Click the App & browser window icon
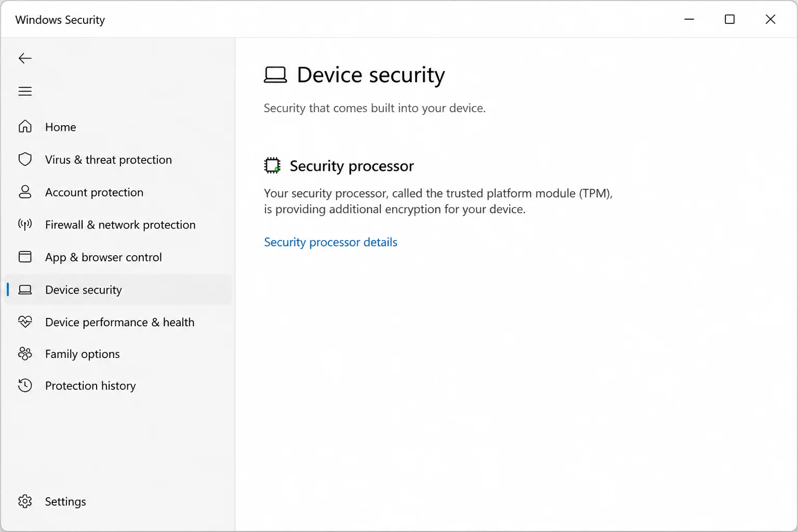The image size is (798, 532). (x=25, y=257)
